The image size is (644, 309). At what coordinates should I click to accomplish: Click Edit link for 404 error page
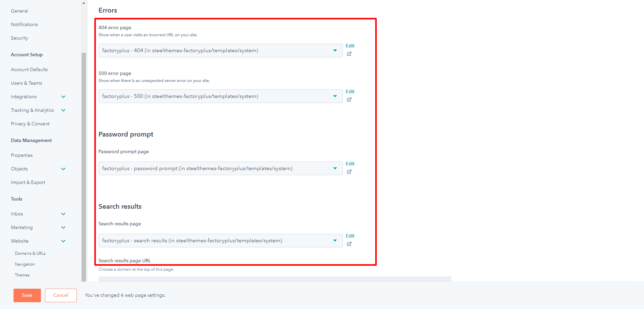pyautogui.click(x=350, y=46)
